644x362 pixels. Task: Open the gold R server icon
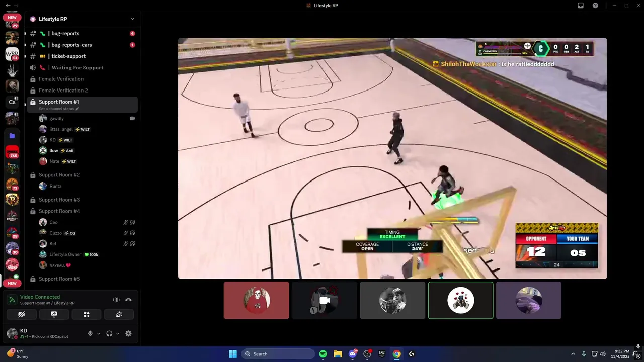[12, 200]
